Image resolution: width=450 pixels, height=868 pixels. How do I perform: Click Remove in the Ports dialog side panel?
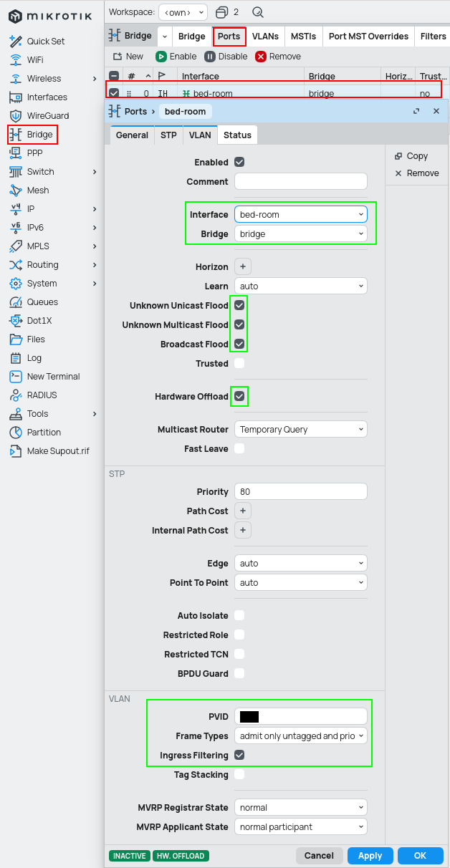click(416, 173)
